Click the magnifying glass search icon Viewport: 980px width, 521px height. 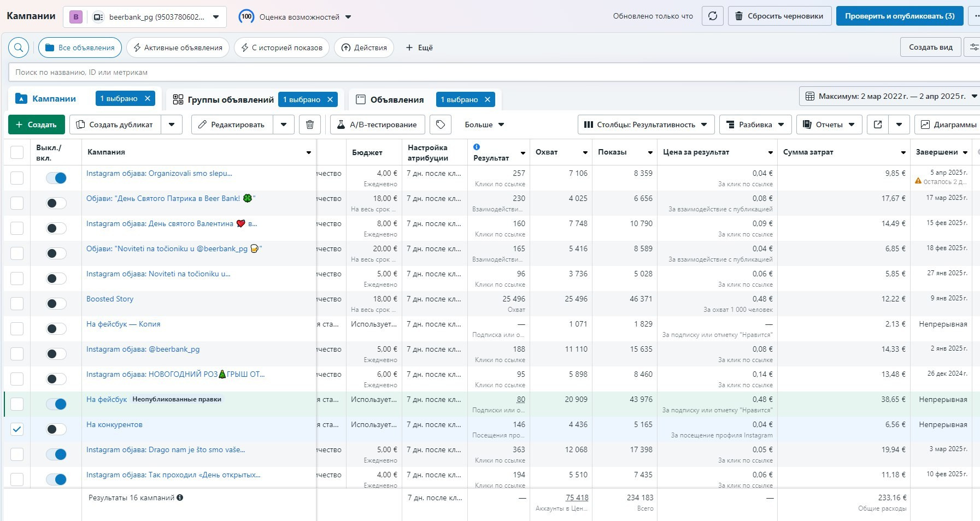pyautogui.click(x=19, y=48)
